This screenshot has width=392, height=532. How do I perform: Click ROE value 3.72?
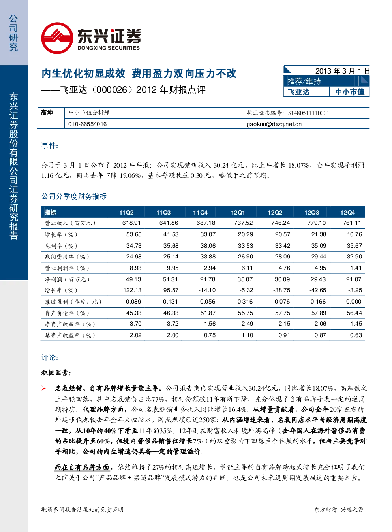coord(173,324)
